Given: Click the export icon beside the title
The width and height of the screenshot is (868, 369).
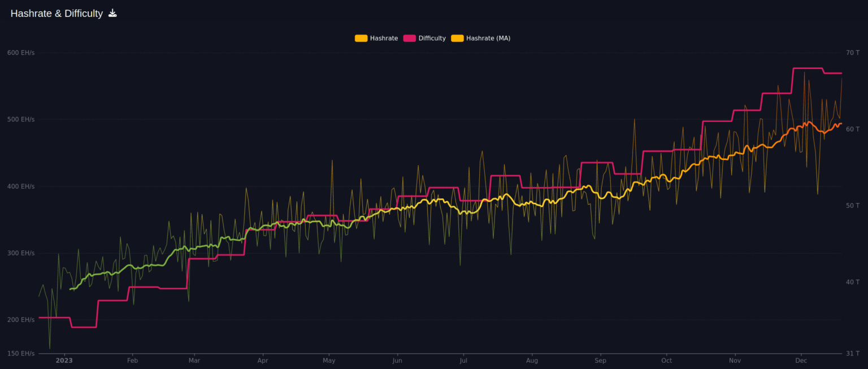Looking at the screenshot, I should (112, 13).
